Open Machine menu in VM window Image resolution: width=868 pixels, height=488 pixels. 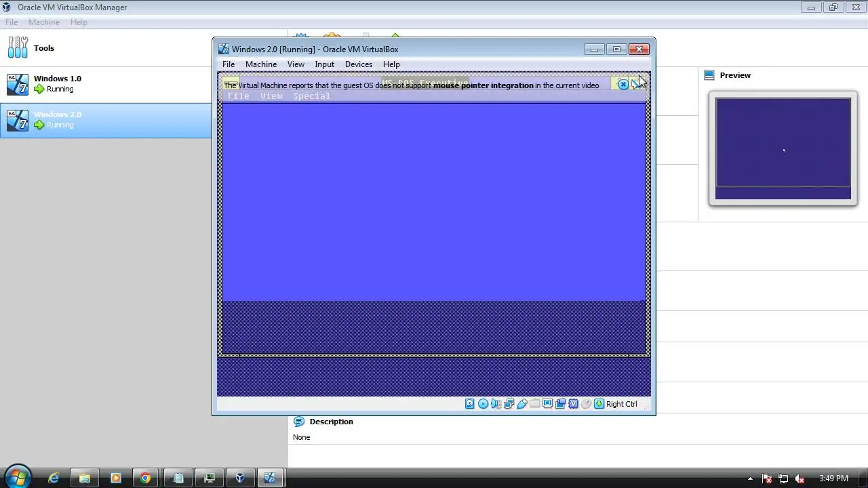pyautogui.click(x=261, y=64)
